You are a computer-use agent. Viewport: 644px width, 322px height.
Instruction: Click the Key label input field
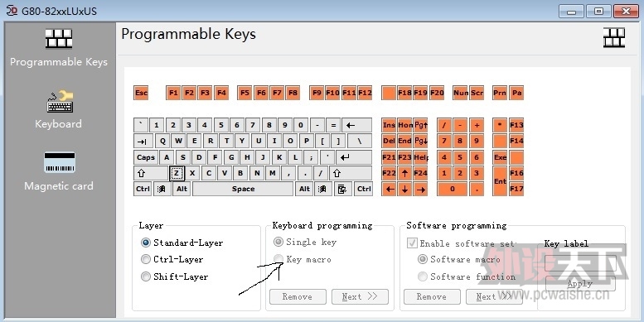coord(580,262)
